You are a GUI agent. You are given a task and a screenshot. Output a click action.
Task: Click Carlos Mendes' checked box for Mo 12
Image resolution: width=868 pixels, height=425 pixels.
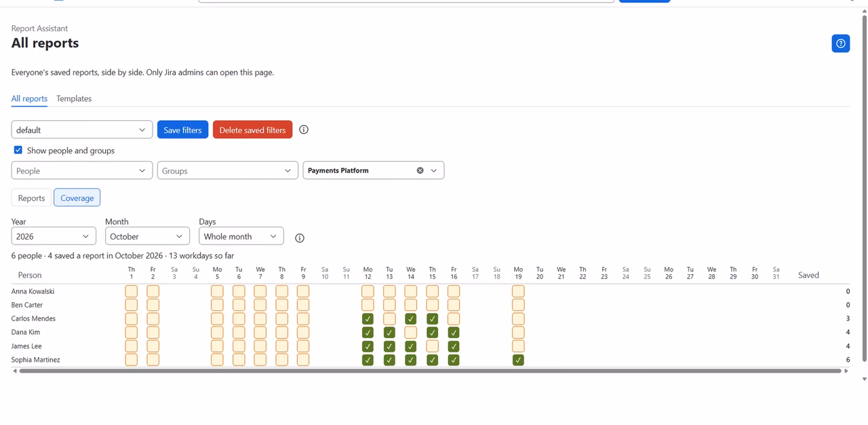[368, 318]
